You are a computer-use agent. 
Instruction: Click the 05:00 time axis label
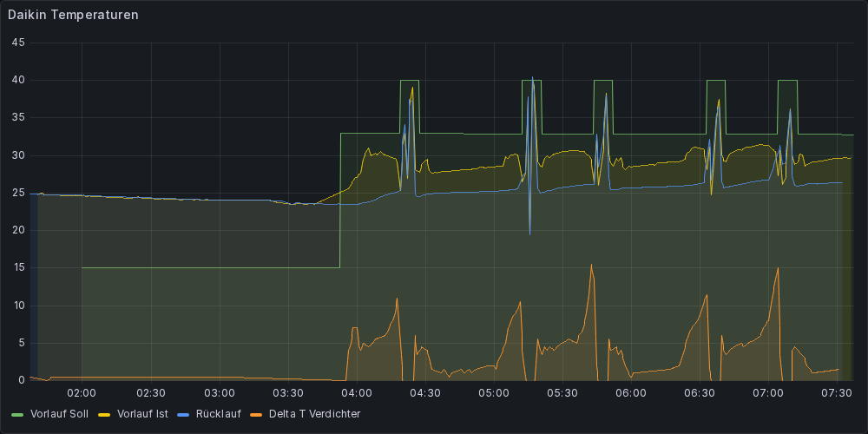coord(494,393)
